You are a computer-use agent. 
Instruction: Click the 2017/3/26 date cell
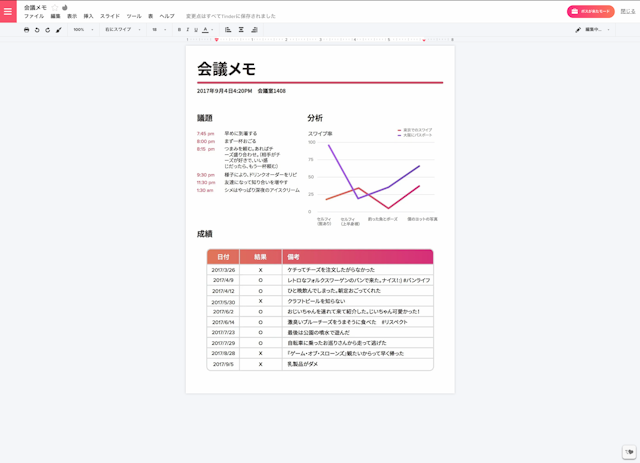[x=223, y=270]
